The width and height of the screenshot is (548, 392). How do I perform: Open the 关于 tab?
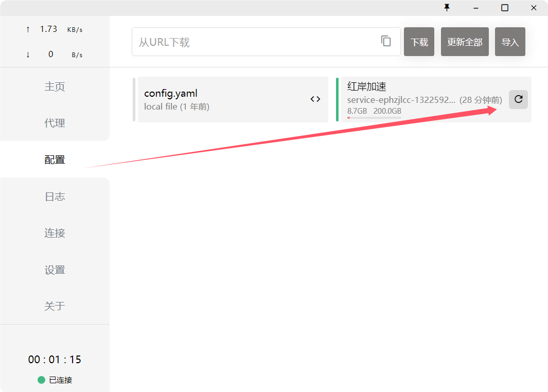click(x=55, y=306)
